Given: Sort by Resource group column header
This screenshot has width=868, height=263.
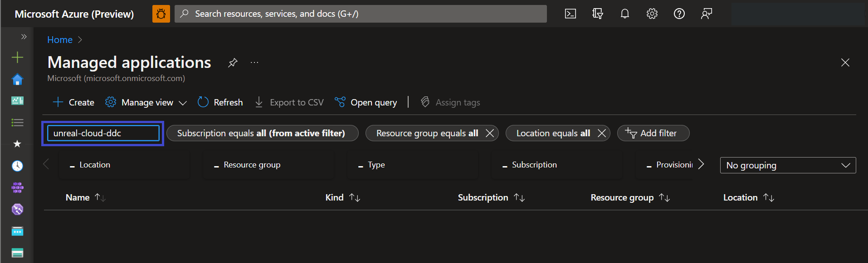Looking at the screenshot, I should (x=630, y=197).
